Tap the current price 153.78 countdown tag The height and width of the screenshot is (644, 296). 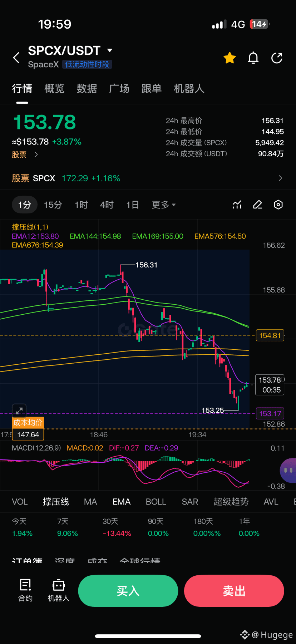point(270,385)
